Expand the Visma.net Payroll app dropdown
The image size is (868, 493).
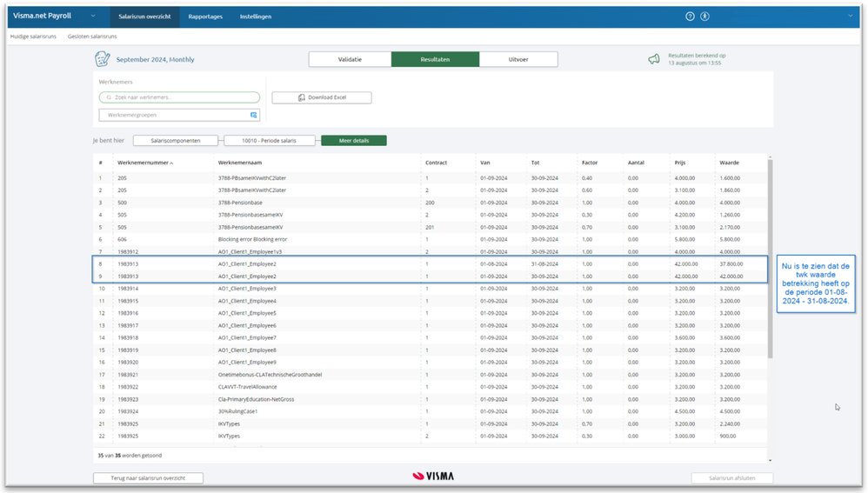pyautogui.click(x=93, y=16)
